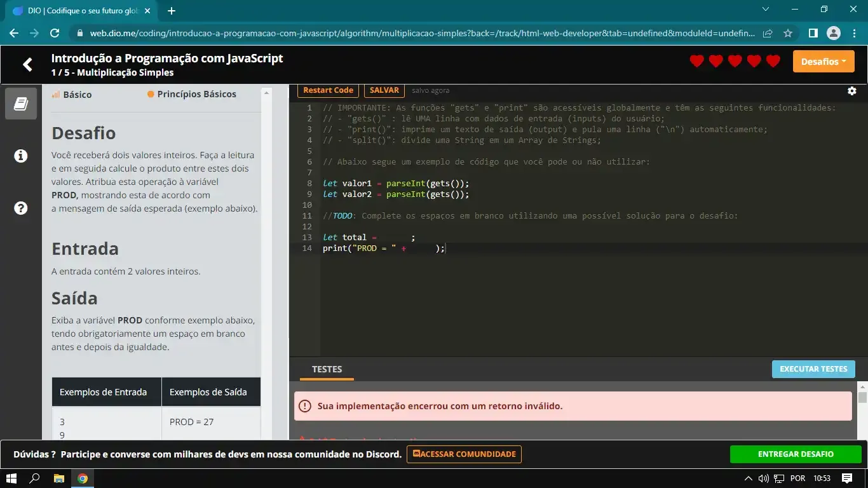The width and height of the screenshot is (868, 488).
Task: Click the Saída heading
Action: tap(74, 299)
